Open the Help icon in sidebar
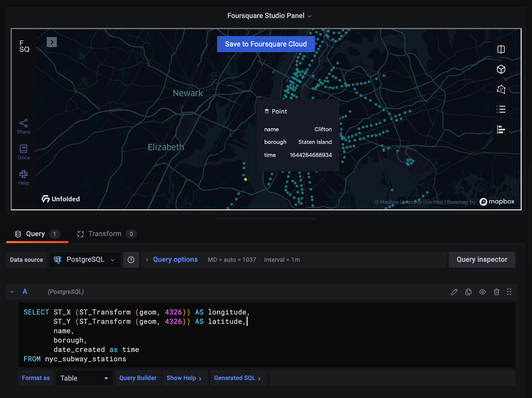Screen dimensions: 532x398 click(x=24, y=178)
